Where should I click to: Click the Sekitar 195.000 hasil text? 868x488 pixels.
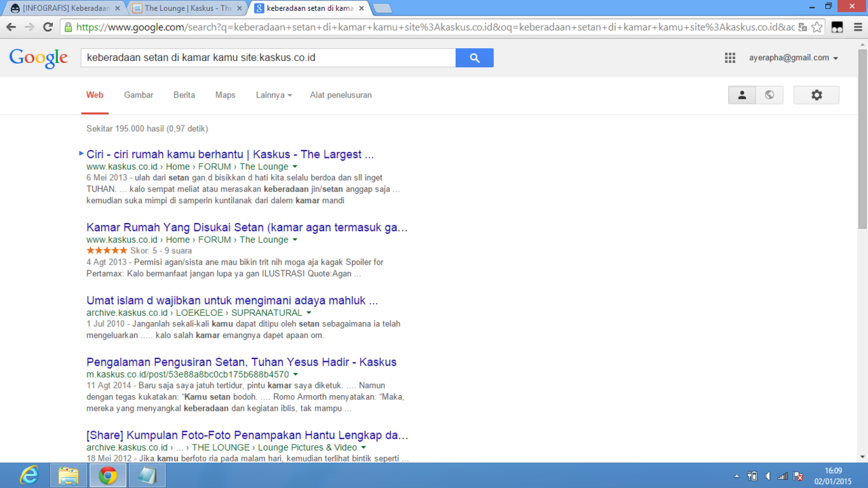[x=147, y=129]
